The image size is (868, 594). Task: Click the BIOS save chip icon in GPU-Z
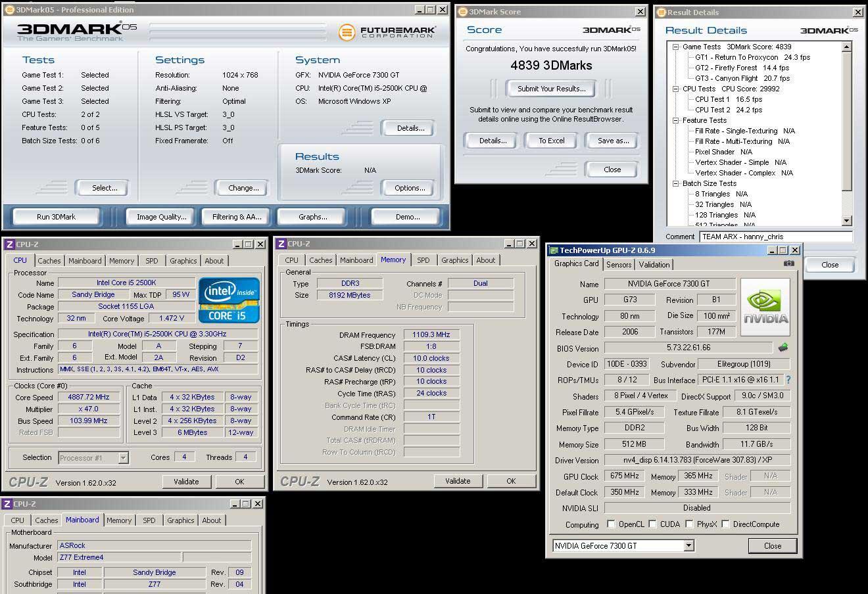(x=783, y=347)
